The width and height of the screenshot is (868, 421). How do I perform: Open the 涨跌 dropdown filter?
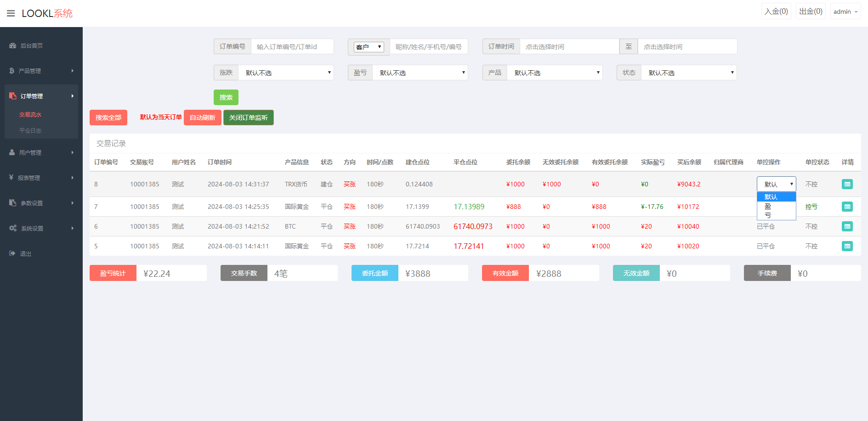286,73
